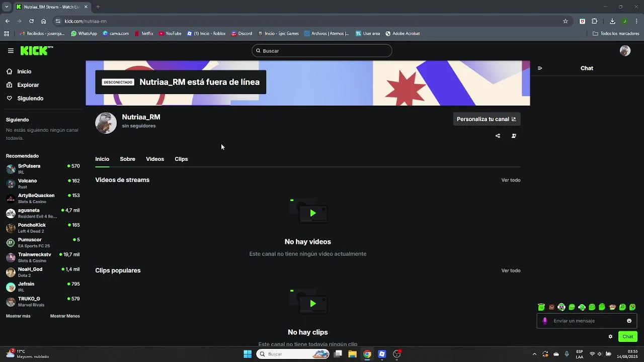This screenshot has width=644, height=362.
Task: Click the purple microphone icon in chat
Action: (545, 321)
